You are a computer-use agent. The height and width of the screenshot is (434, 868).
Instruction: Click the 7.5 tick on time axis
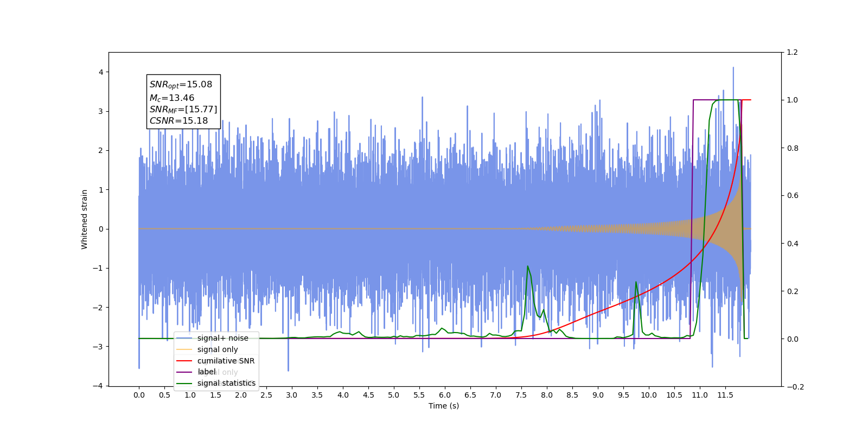521,395
